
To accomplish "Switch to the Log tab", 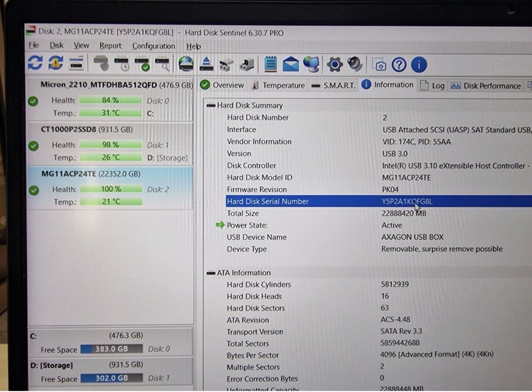I will pos(432,86).
